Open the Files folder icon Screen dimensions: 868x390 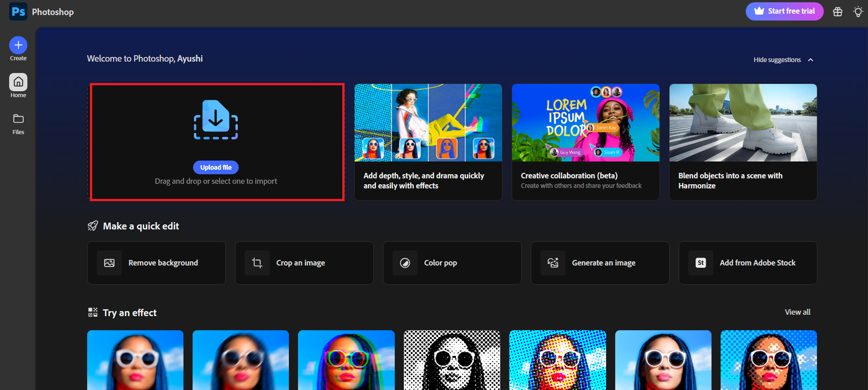click(18, 119)
